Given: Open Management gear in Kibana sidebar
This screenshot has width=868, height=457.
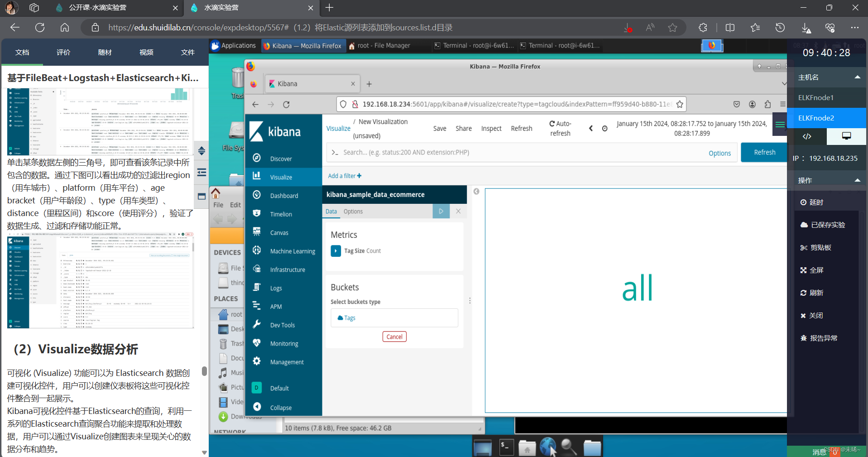Looking at the screenshot, I should click(257, 361).
